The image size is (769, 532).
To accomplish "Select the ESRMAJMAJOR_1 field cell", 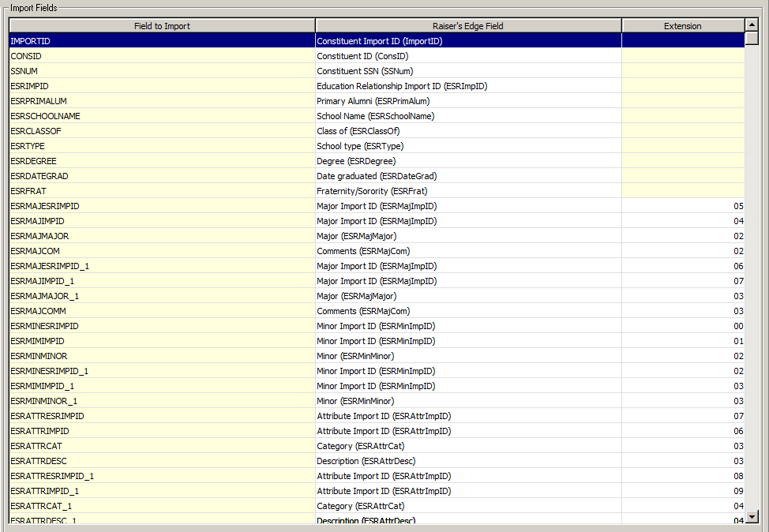I will pos(162,296).
